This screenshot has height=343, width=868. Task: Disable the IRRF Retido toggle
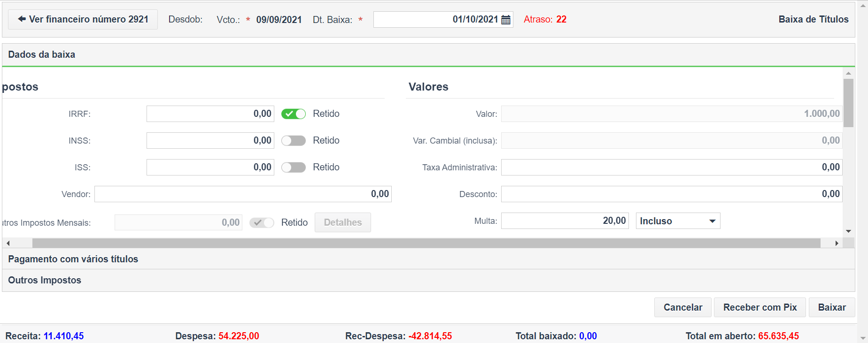[x=294, y=114]
